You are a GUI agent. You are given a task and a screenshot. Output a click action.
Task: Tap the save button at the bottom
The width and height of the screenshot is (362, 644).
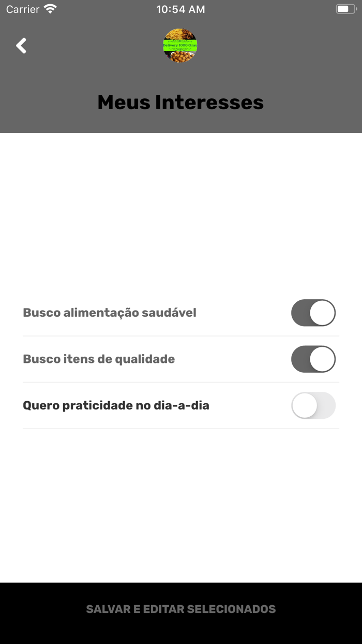pyautogui.click(x=180, y=609)
